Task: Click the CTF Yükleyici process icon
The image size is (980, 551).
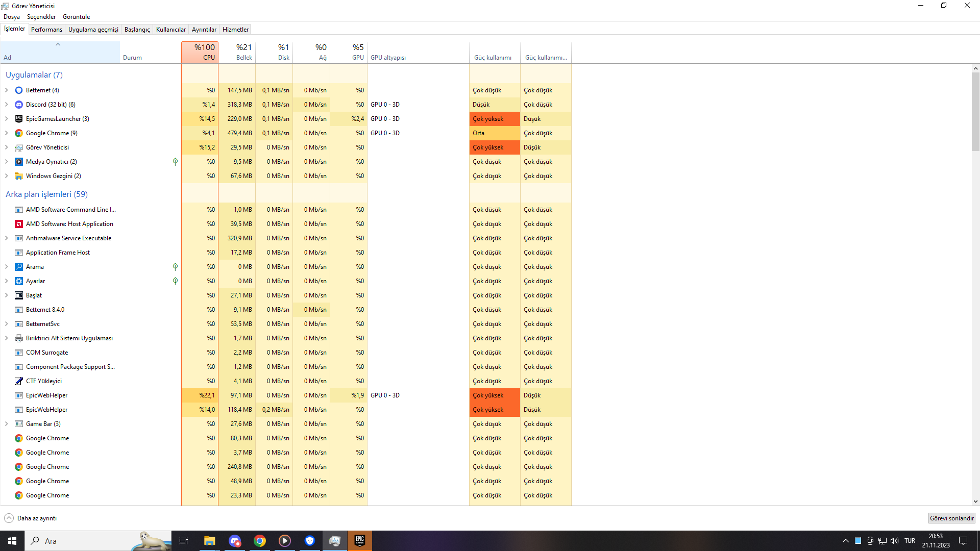Action: click(x=19, y=381)
